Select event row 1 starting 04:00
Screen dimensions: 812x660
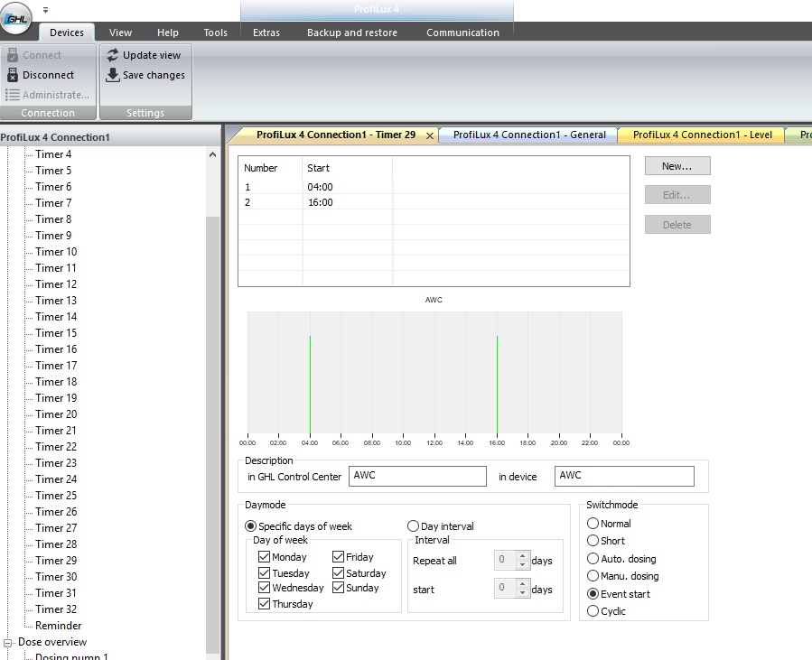point(434,187)
